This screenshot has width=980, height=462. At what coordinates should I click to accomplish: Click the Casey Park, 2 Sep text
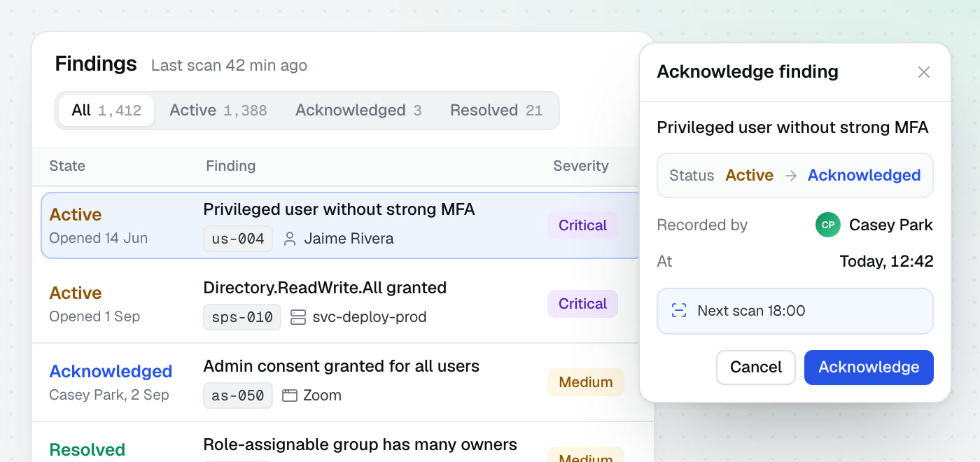tap(109, 395)
